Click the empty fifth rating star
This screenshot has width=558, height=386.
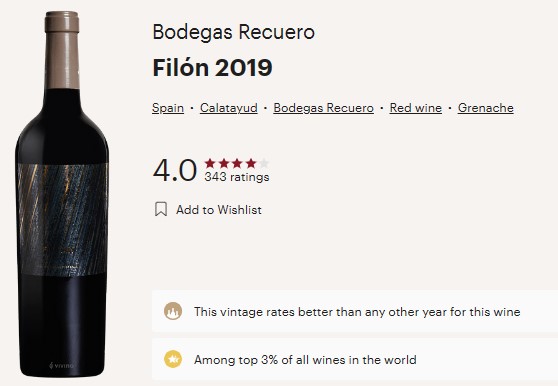264,163
